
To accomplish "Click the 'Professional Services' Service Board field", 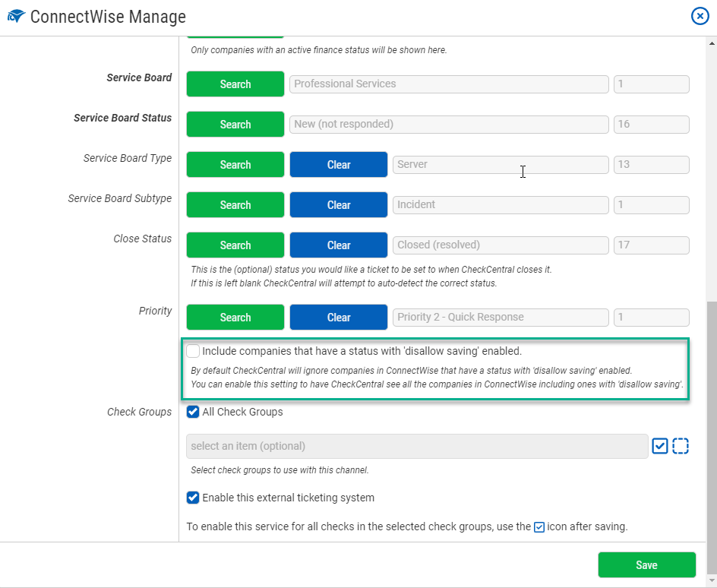I will click(x=448, y=84).
